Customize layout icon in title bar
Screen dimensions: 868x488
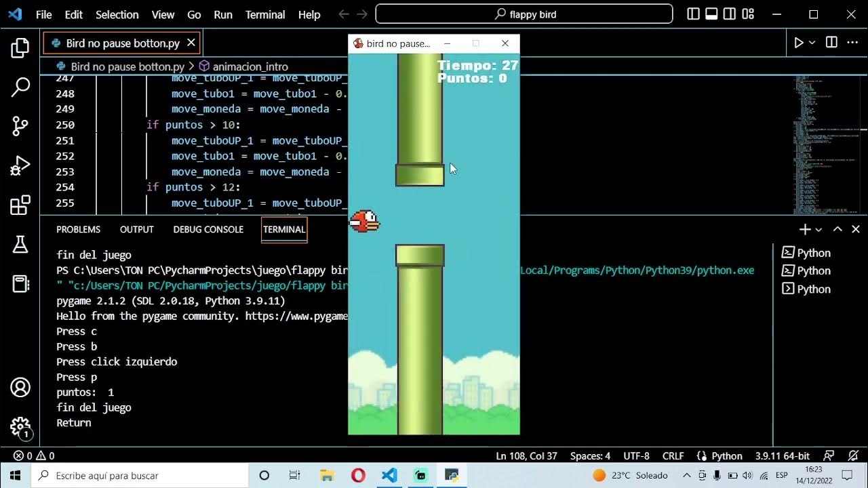(749, 14)
